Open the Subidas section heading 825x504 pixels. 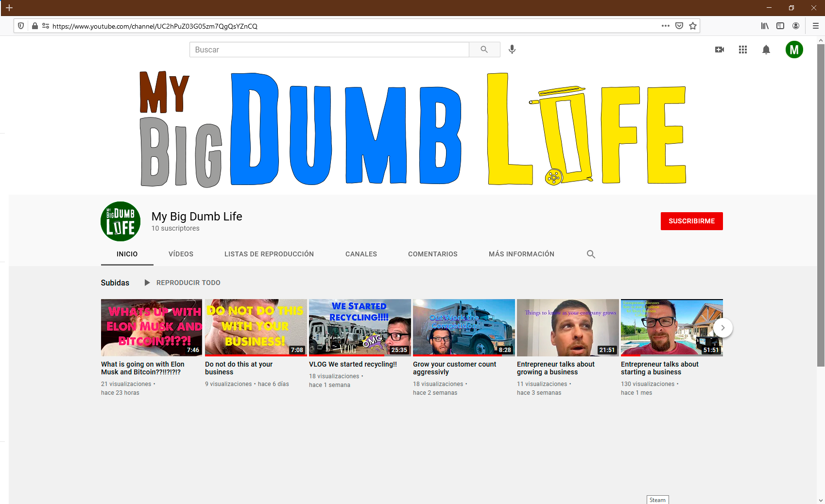click(x=115, y=283)
